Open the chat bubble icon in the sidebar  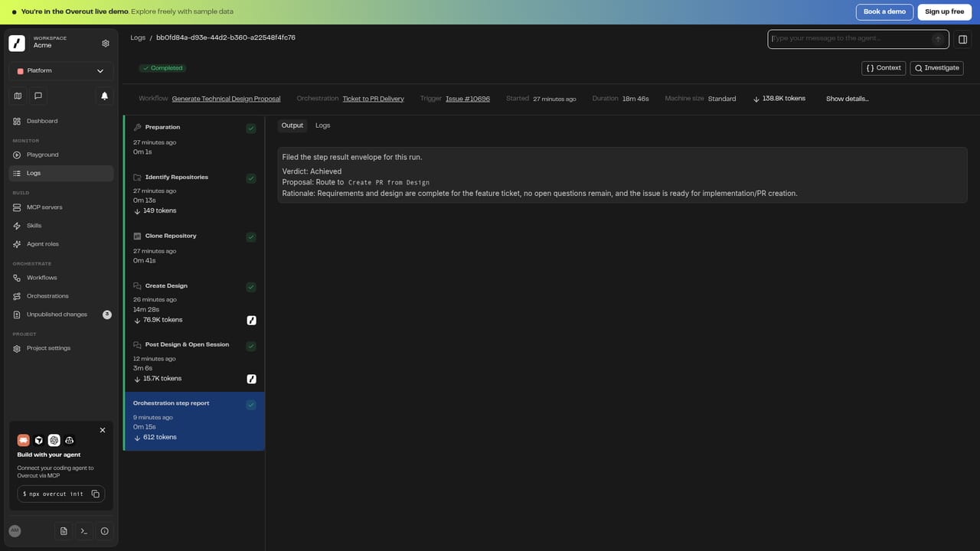tap(38, 96)
